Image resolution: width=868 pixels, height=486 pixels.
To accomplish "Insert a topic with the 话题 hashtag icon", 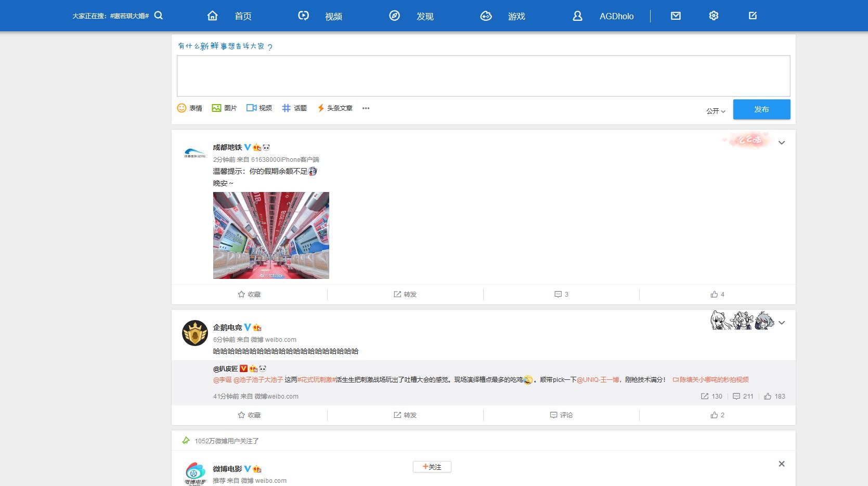I will 294,108.
